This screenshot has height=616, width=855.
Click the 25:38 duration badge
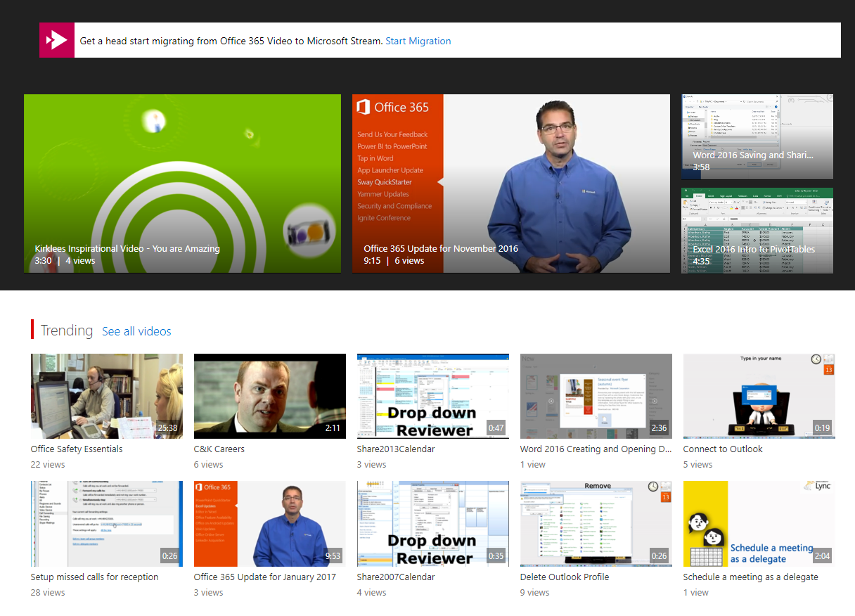(x=167, y=428)
